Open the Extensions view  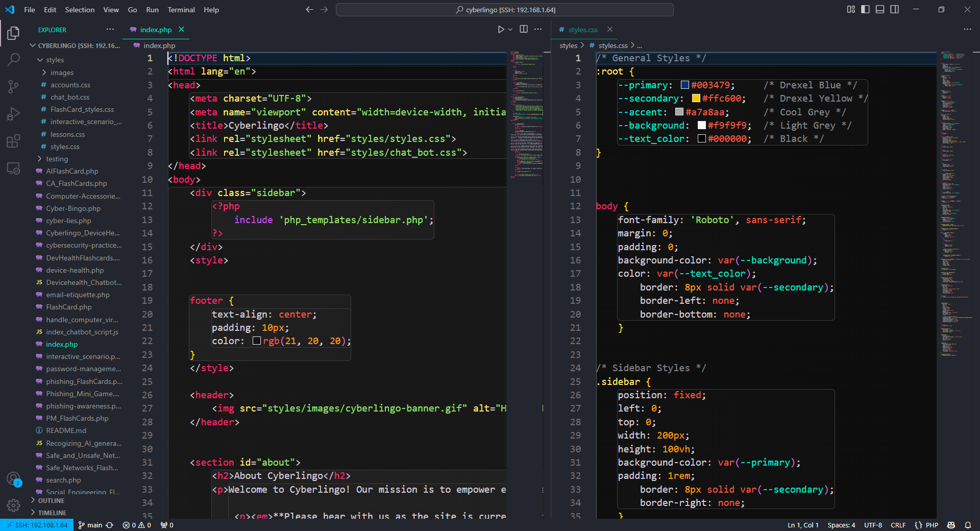pos(13,141)
